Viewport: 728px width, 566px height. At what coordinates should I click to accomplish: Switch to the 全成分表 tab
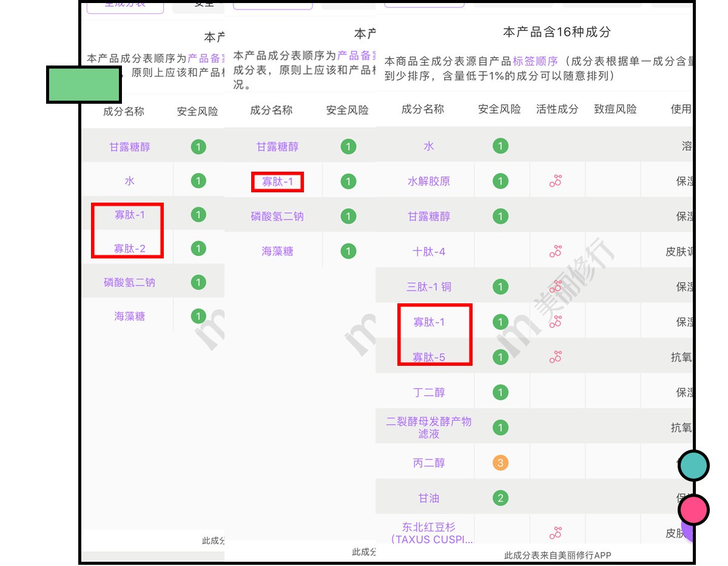[125, 4]
